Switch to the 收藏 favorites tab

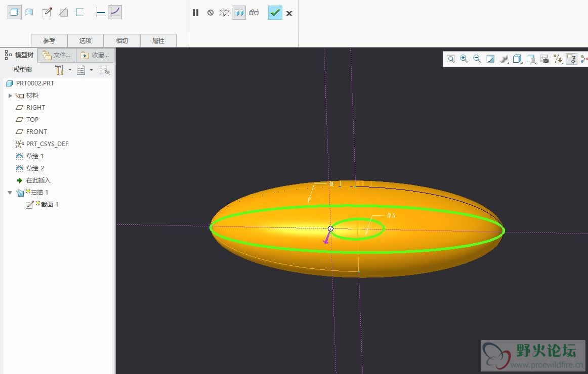pyautogui.click(x=95, y=55)
